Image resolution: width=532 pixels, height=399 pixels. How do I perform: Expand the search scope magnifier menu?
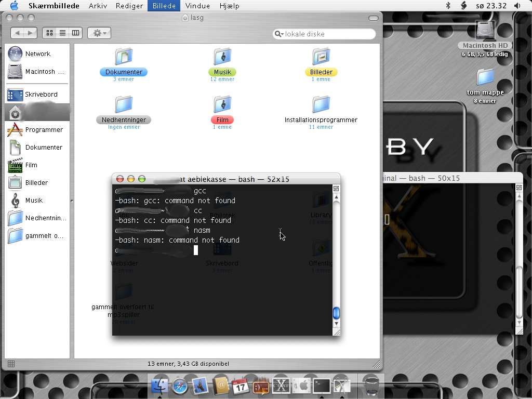(x=279, y=34)
